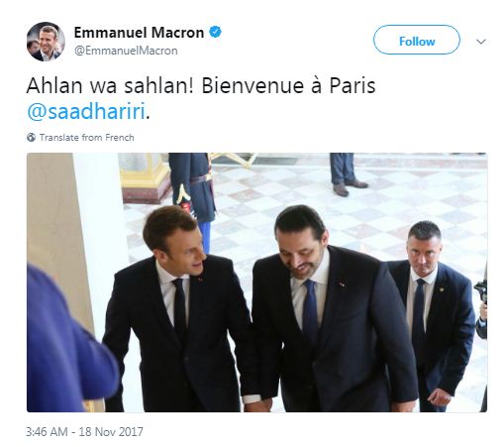Viewport: 504px width, 447px height.
Task: Click the man wearing the bright blue tie
Action: [334, 310]
